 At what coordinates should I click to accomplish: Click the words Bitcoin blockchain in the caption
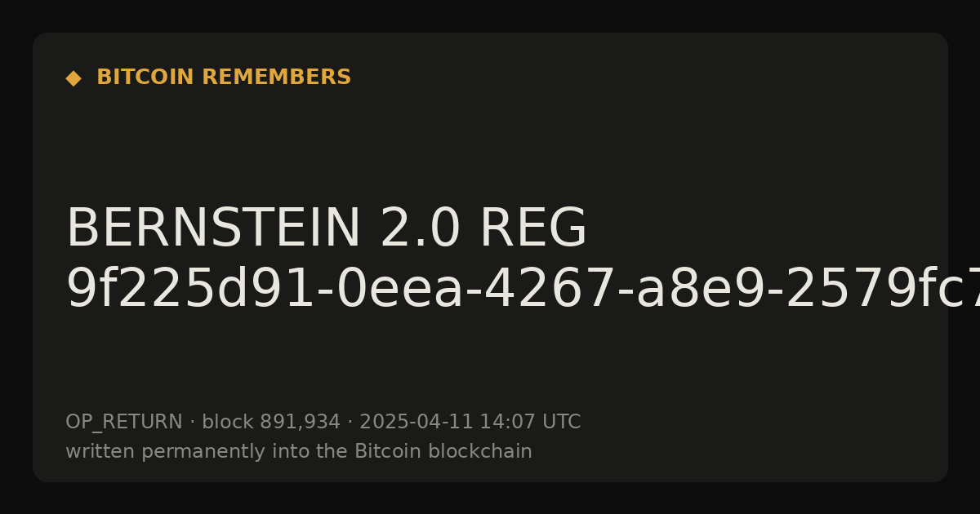(x=443, y=452)
